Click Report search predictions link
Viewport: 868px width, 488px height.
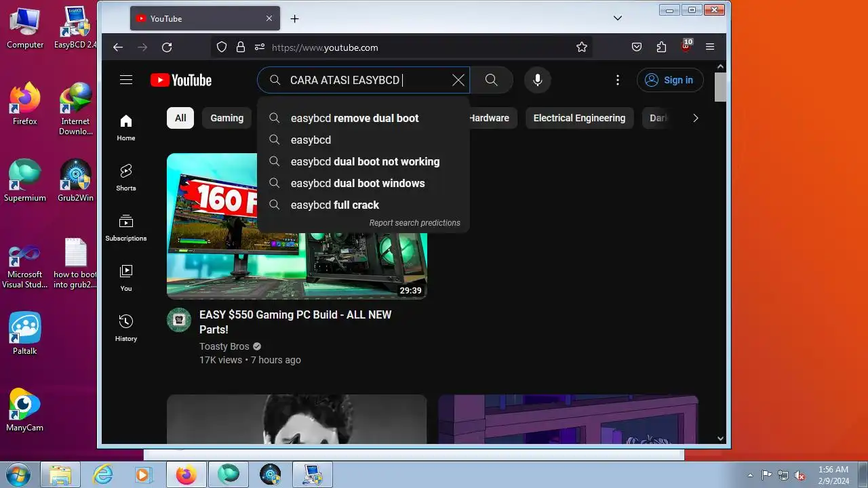(x=414, y=223)
